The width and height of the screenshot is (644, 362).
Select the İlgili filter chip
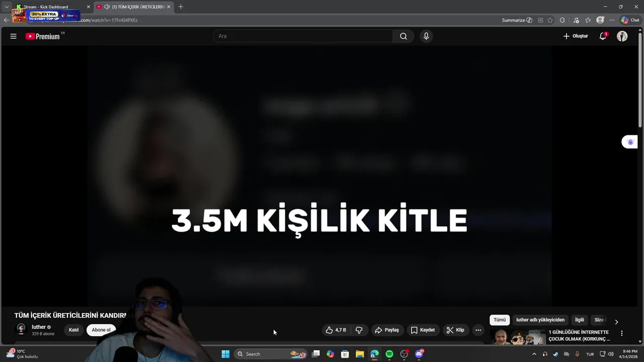point(580,320)
